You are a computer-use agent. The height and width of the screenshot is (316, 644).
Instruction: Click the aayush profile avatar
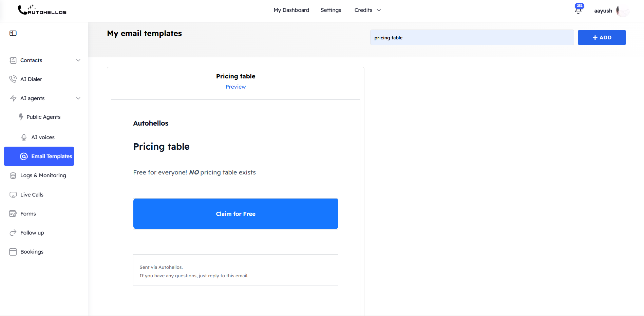[622, 11]
